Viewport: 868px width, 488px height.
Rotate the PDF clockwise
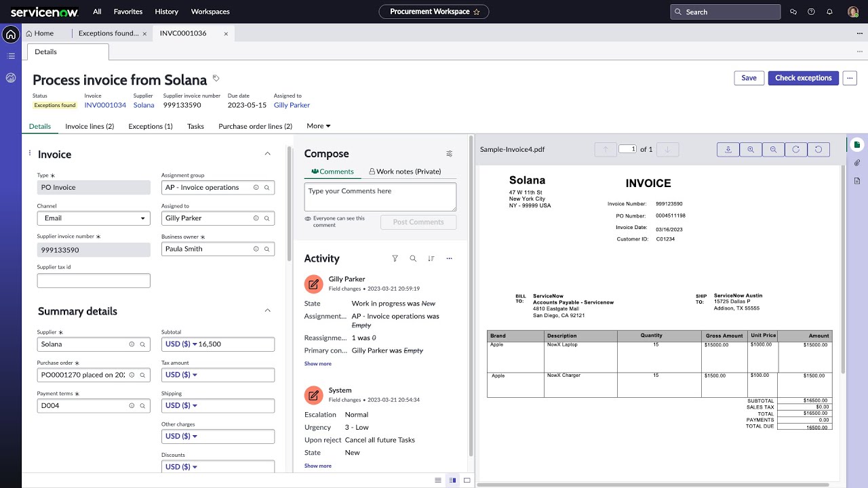[x=796, y=149]
